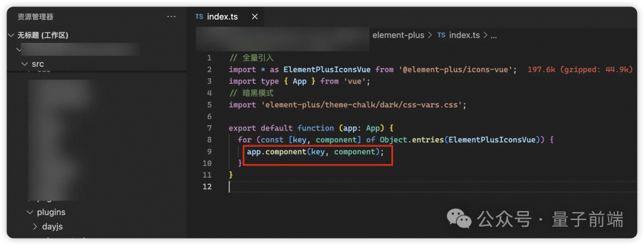Image resolution: width=644 pixels, height=245 pixels.
Task: Collapse the blurred root folder chevron
Action: (x=18, y=49)
